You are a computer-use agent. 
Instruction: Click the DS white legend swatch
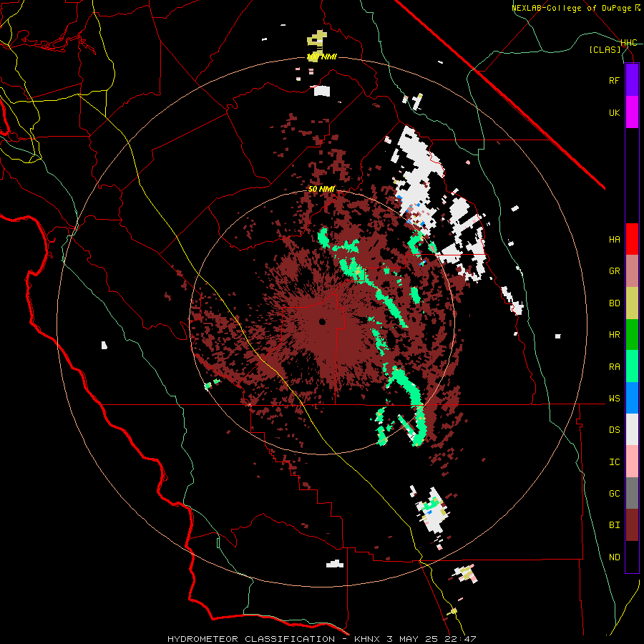coord(632,429)
